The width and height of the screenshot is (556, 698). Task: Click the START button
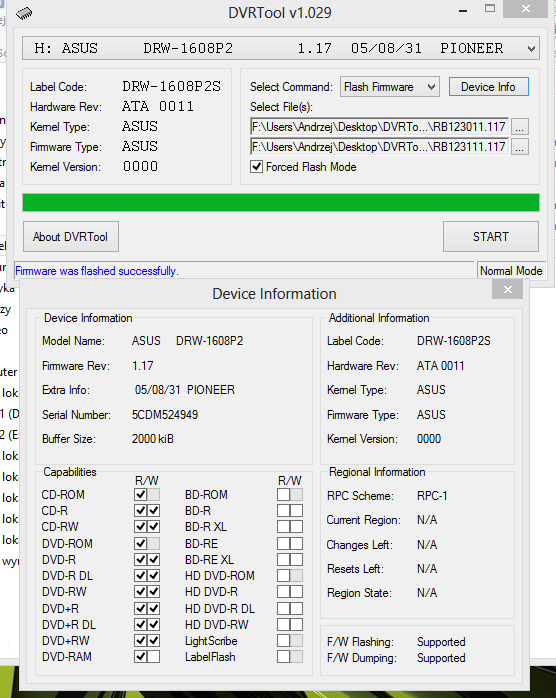tap(491, 237)
